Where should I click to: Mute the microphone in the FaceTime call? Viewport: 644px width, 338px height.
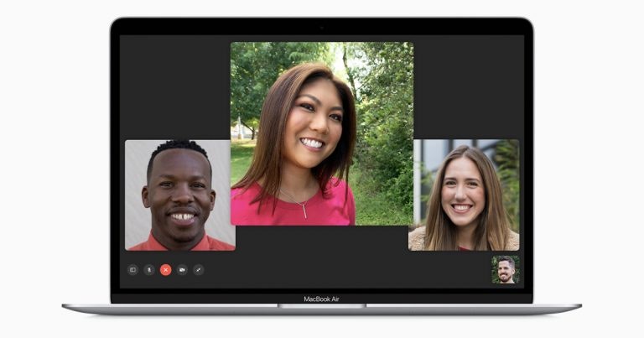pyautogui.click(x=149, y=270)
